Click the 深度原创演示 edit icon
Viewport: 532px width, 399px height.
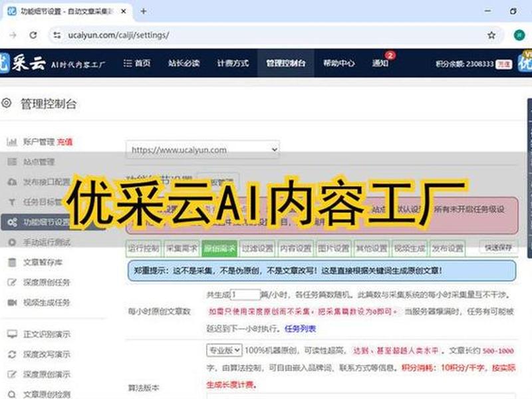(12, 374)
